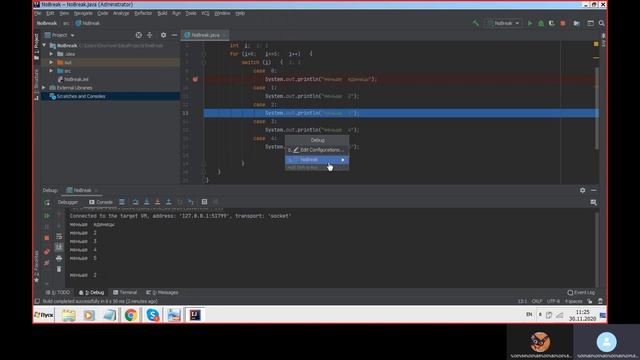Open the Navigate menu
Screen dimensions: 640x360
(x=83, y=13)
